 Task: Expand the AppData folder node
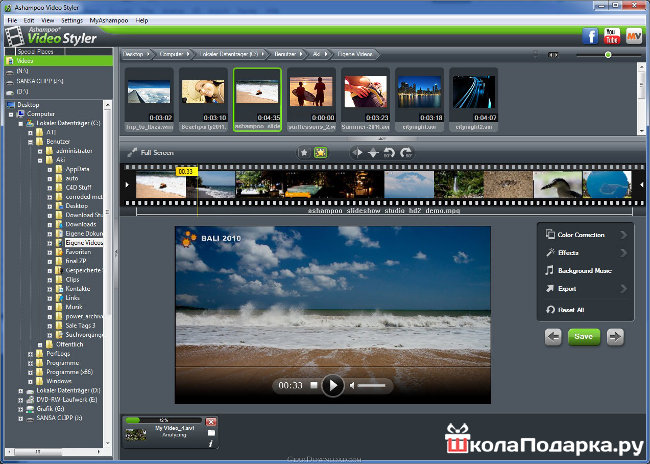(x=50, y=170)
